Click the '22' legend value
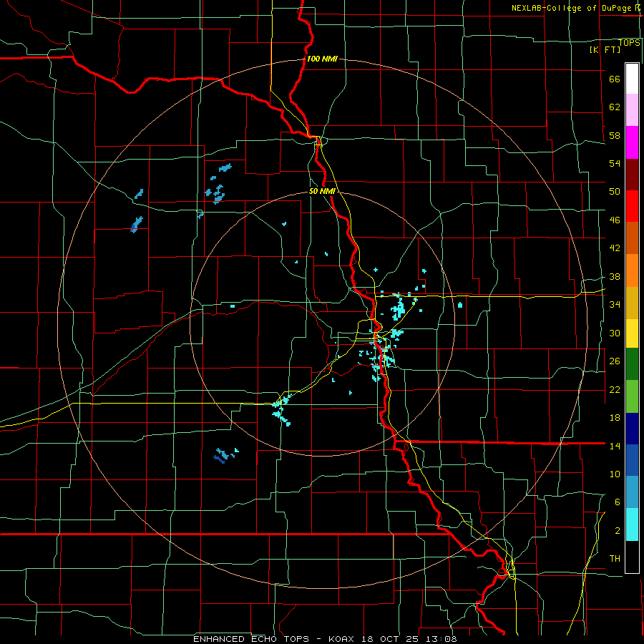 (x=615, y=389)
